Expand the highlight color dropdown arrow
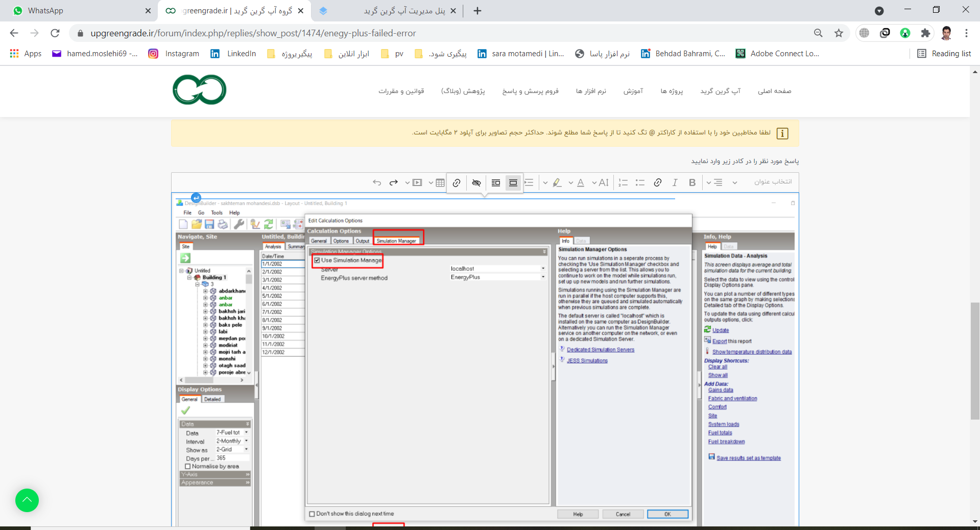The width and height of the screenshot is (980, 530). pos(545,182)
